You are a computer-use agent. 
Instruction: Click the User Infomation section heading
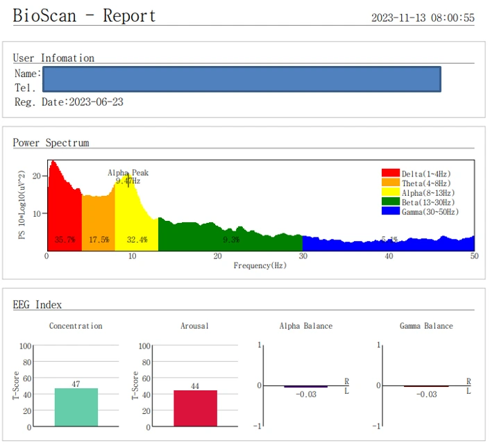53,58
